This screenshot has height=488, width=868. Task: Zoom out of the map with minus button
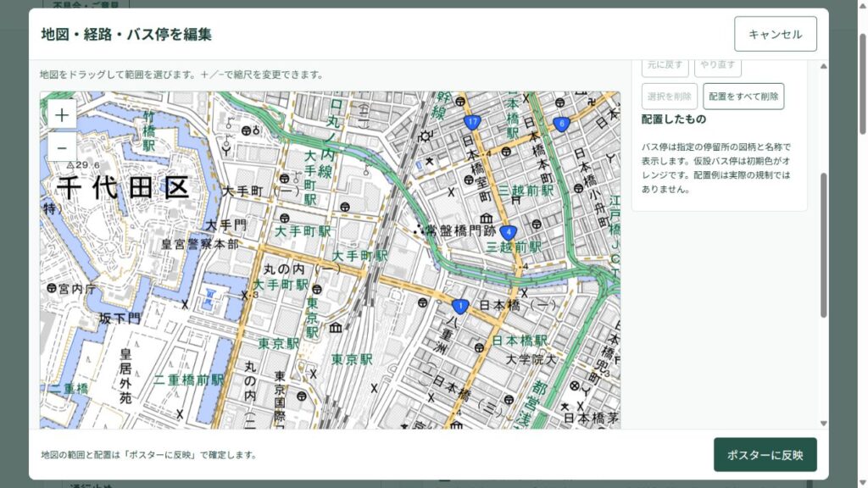click(61, 147)
